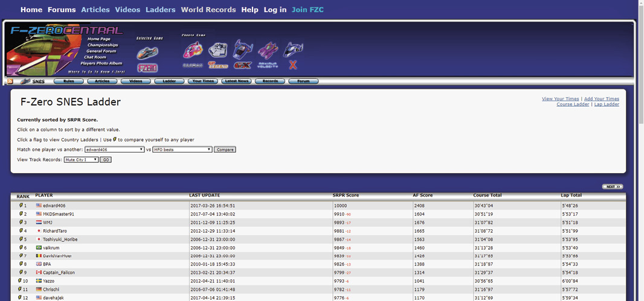Choose the F-Zero X game icon

click(x=293, y=49)
